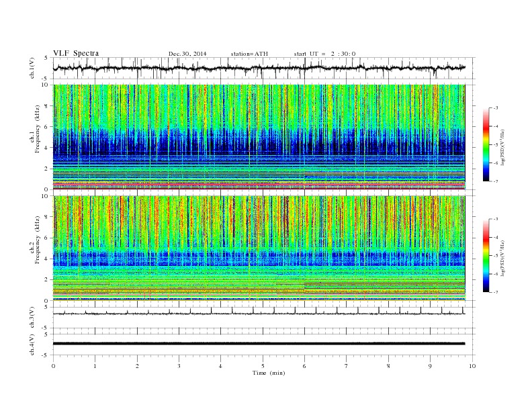Image resolution: width=532 pixels, height=411 pixels.
Task: Click inside the ch.2 spectrogram panel
Action: (x=259, y=248)
